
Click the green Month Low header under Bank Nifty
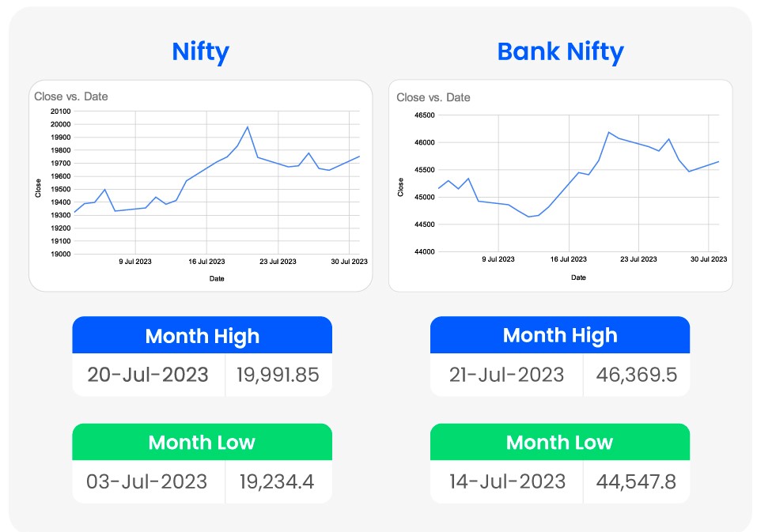click(559, 442)
